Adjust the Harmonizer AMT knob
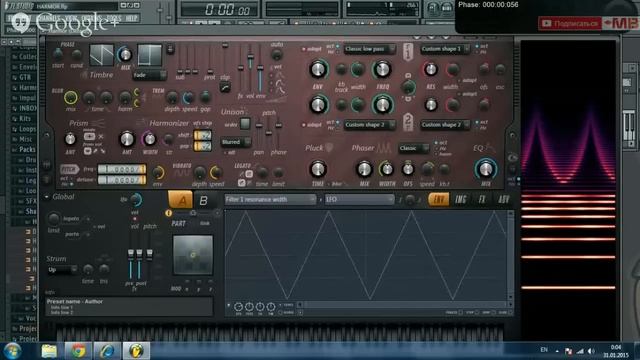The height and width of the screenshot is (360, 640). point(127,139)
